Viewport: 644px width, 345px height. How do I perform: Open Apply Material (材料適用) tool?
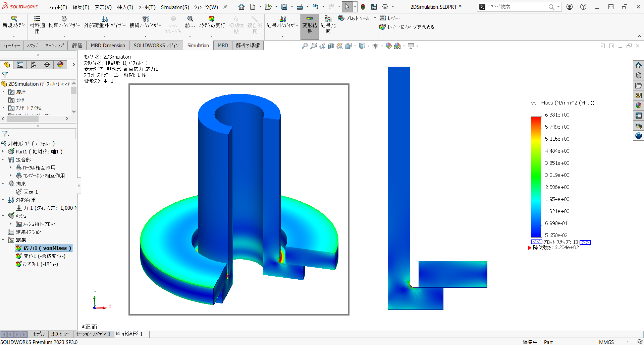(x=37, y=25)
